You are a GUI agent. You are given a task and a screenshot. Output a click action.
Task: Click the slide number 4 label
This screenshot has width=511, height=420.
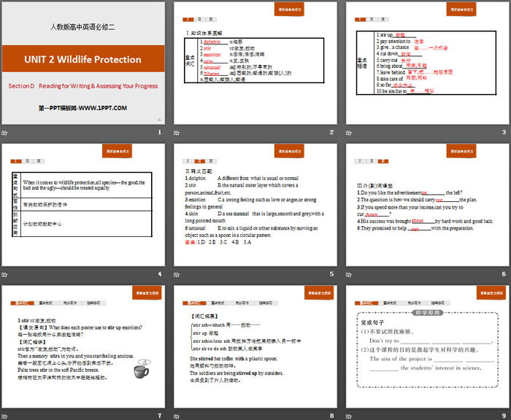[x=159, y=275]
